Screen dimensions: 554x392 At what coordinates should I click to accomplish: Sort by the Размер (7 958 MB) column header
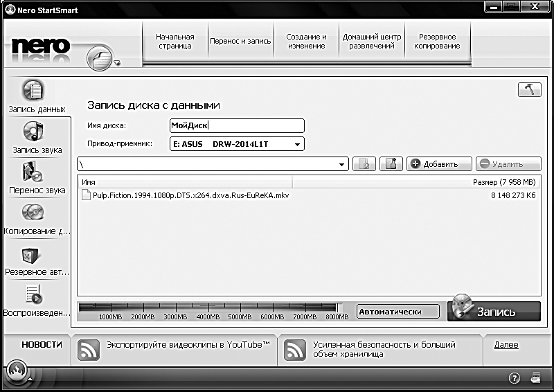pyautogui.click(x=417, y=182)
